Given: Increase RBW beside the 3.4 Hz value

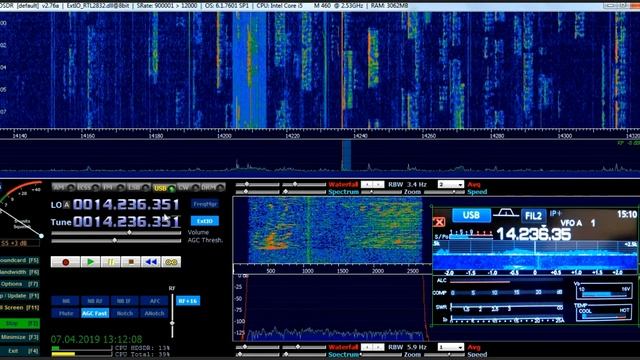Looking at the screenshot, I should 378,184.
